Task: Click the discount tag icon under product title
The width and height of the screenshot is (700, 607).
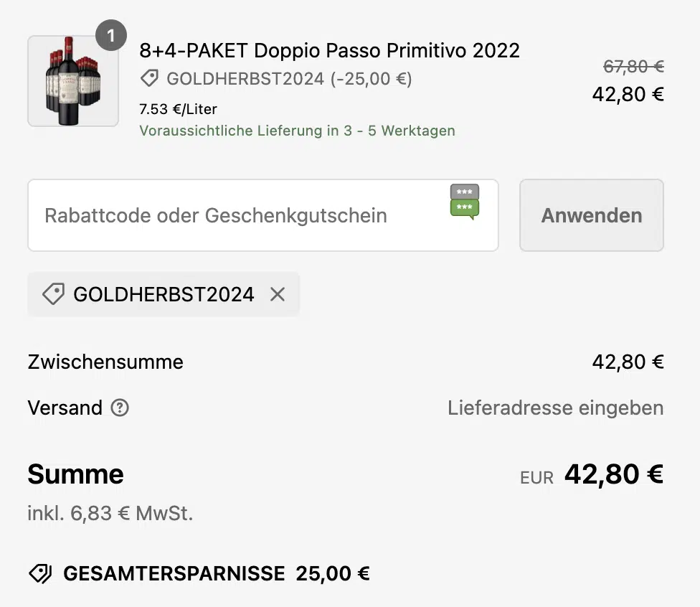Action: tap(150, 79)
